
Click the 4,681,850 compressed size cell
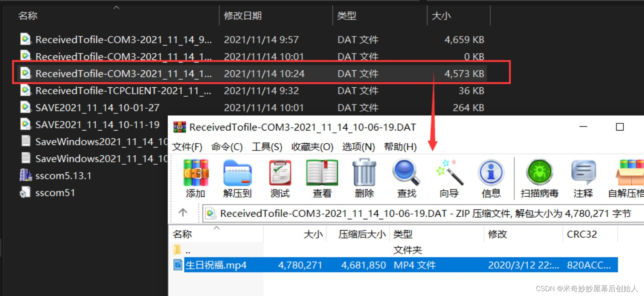(x=363, y=265)
